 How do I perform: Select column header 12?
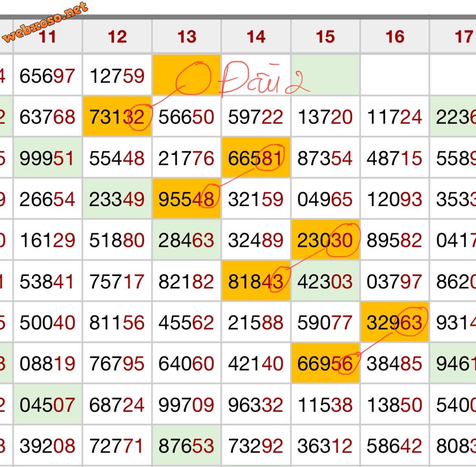117,37
